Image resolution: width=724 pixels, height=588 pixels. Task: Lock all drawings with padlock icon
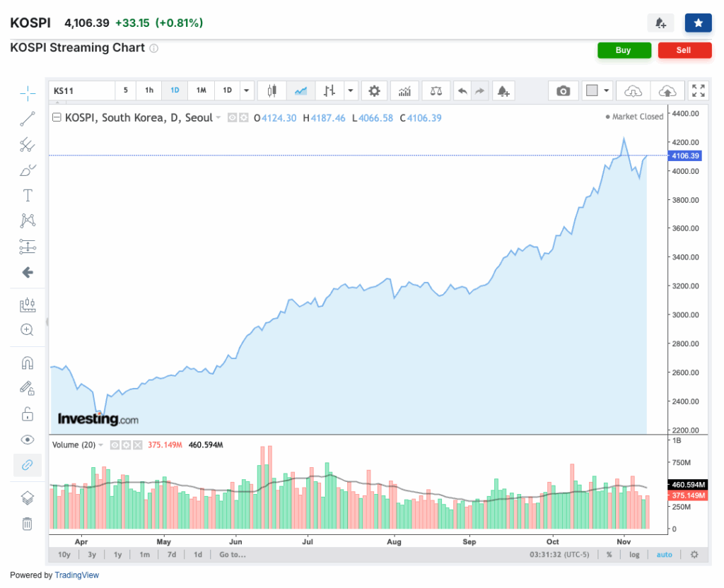coord(27,413)
